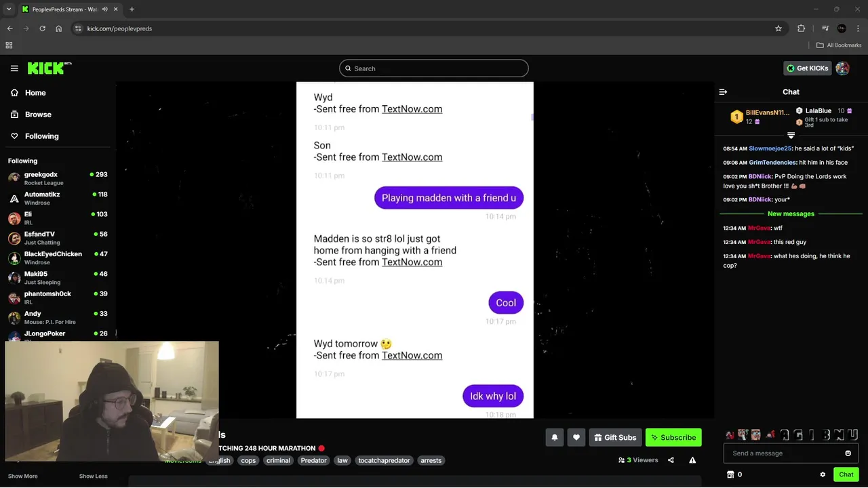The width and height of the screenshot is (868, 488).
Task: Click Show More in sidebar
Action: 22,476
